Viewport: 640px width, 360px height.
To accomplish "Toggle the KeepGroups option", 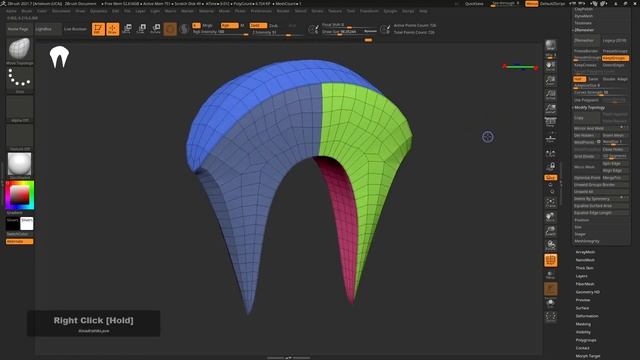I will click(615, 58).
